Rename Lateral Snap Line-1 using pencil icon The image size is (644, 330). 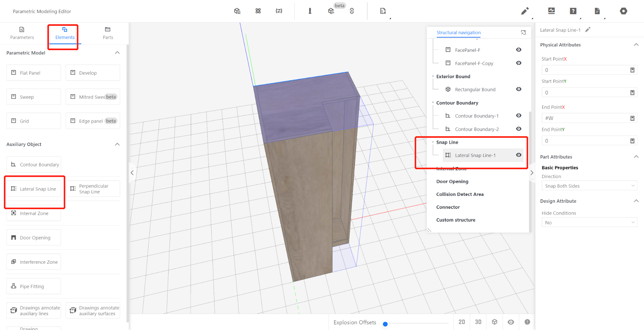click(588, 30)
